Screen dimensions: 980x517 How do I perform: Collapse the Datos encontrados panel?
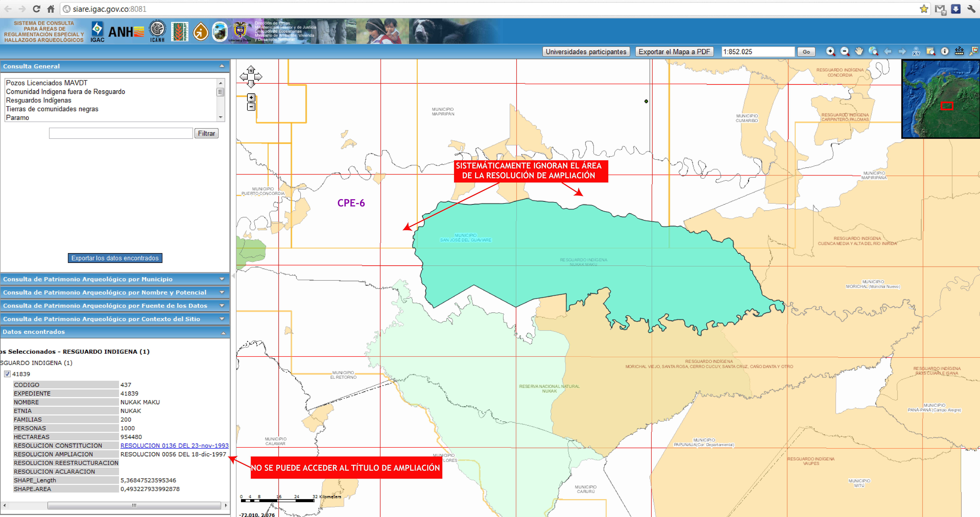pyautogui.click(x=223, y=333)
